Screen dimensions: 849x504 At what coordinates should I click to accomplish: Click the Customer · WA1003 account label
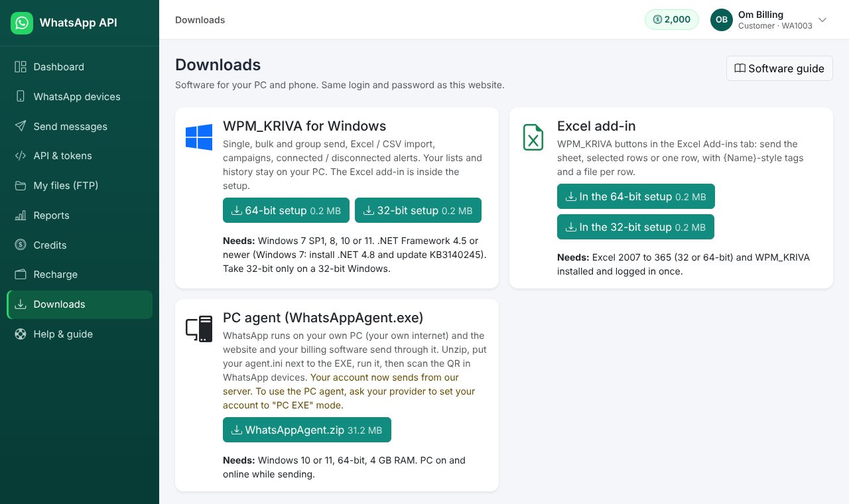[775, 26]
